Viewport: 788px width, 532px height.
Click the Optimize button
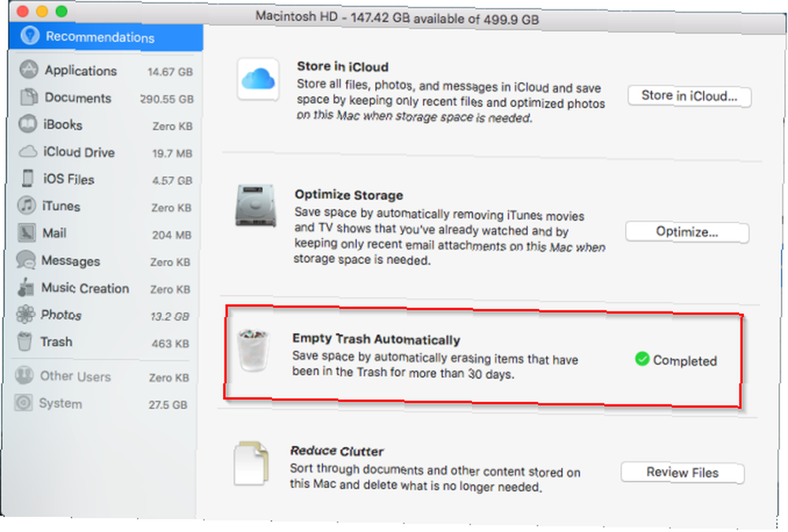[x=687, y=233]
